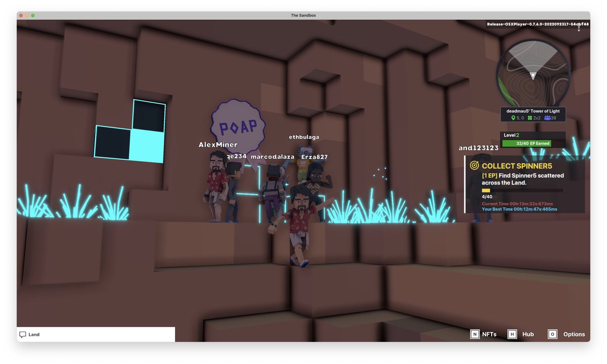Screen dimensions: 607x364
Task: Click the Release-OSXPlayer version text
Action: [538, 24]
